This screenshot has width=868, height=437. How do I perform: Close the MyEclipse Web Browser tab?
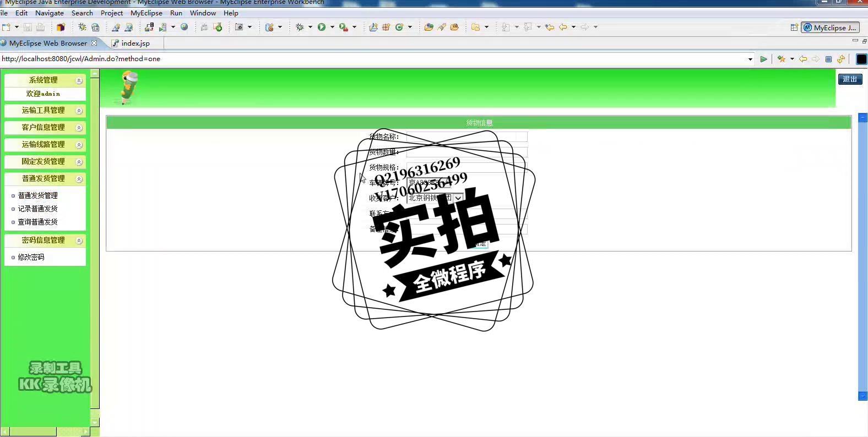[x=94, y=43]
